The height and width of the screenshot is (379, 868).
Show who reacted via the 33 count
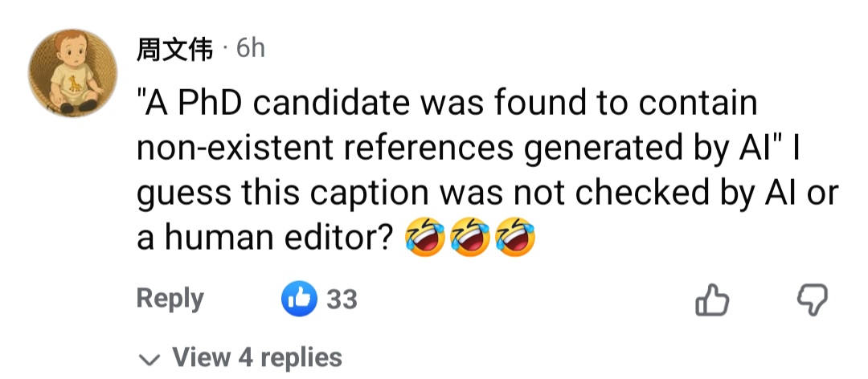tap(342, 300)
